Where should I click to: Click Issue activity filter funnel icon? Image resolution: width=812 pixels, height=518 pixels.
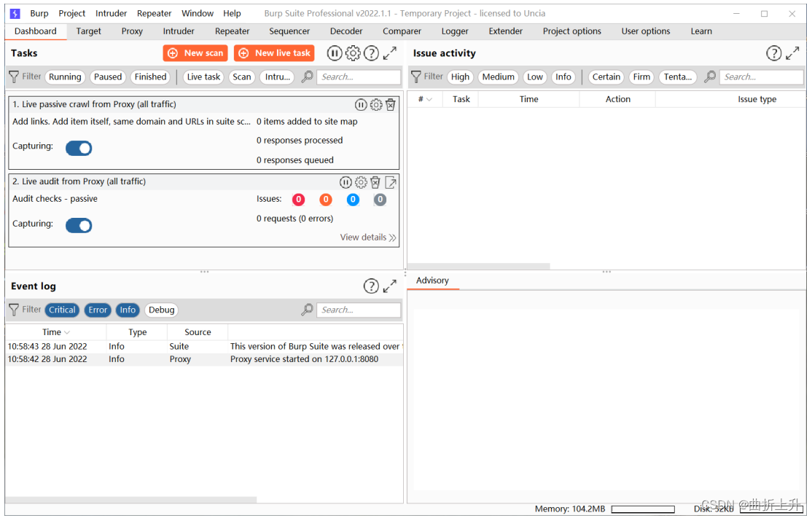415,77
